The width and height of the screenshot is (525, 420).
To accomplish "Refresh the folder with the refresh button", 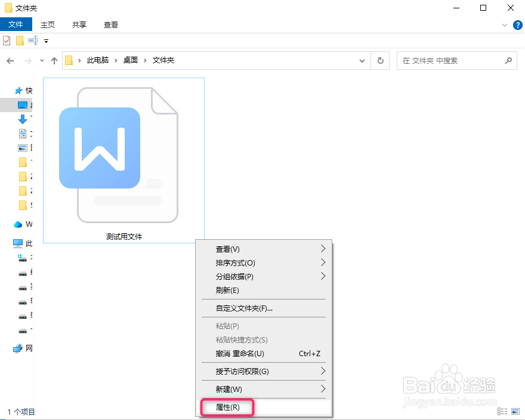I will (x=381, y=61).
